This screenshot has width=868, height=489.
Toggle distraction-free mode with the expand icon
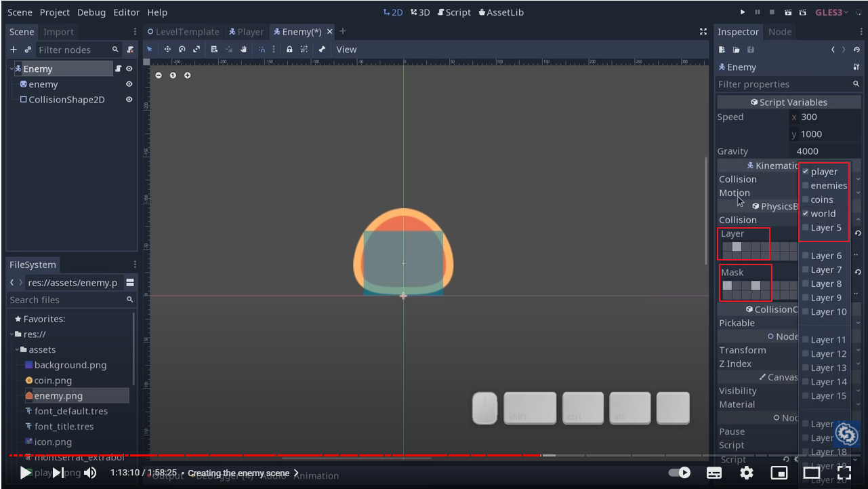coord(703,32)
